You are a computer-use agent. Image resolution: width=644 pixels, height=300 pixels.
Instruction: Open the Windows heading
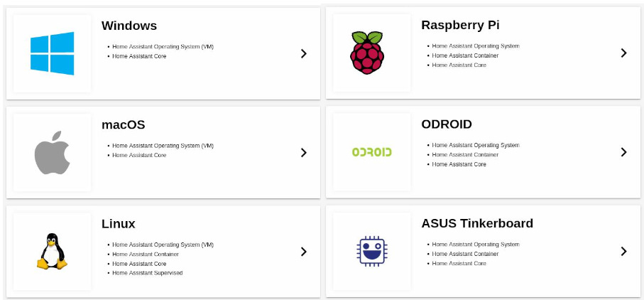coord(129,26)
